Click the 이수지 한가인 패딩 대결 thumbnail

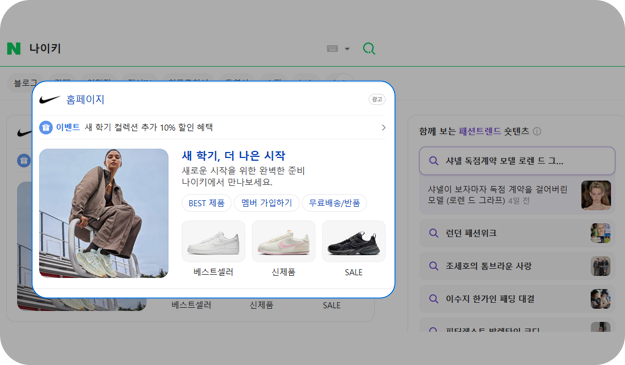[x=600, y=299]
